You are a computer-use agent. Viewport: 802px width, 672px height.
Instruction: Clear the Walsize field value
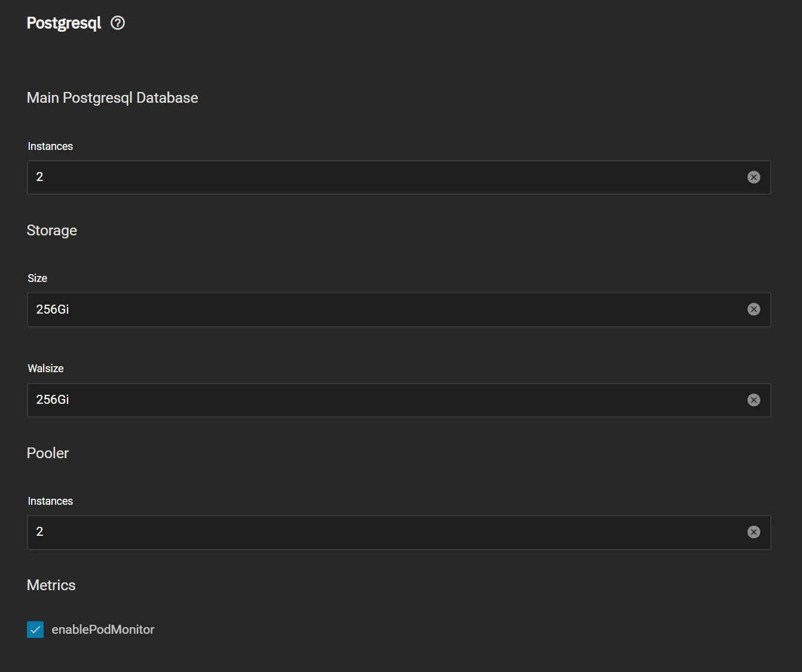pos(754,400)
